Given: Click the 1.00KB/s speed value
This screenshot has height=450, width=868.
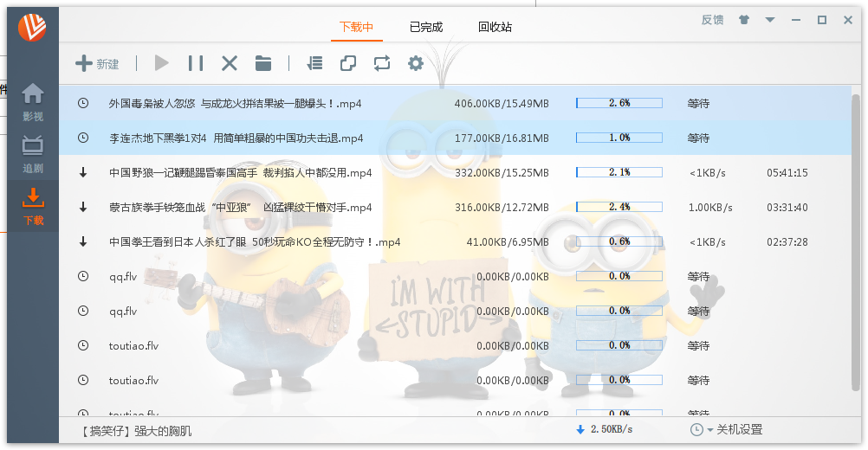Looking at the screenshot, I should [x=710, y=208].
